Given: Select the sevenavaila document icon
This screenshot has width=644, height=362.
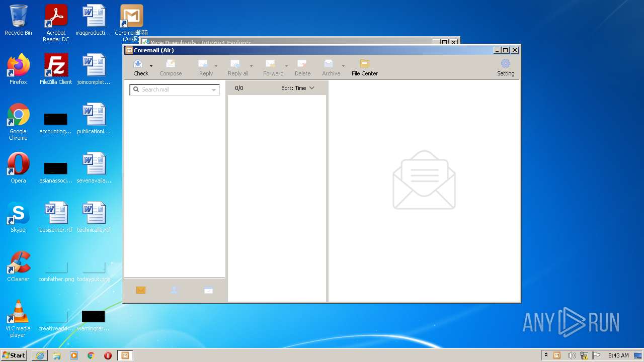Looking at the screenshot, I should click(94, 168).
